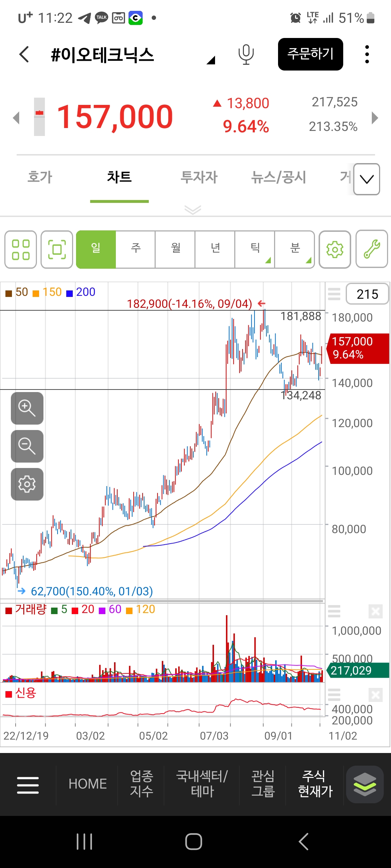The image size is (391, 868).
Task: Tap the microphone voice search icon
Action: [x=246, y=54]
